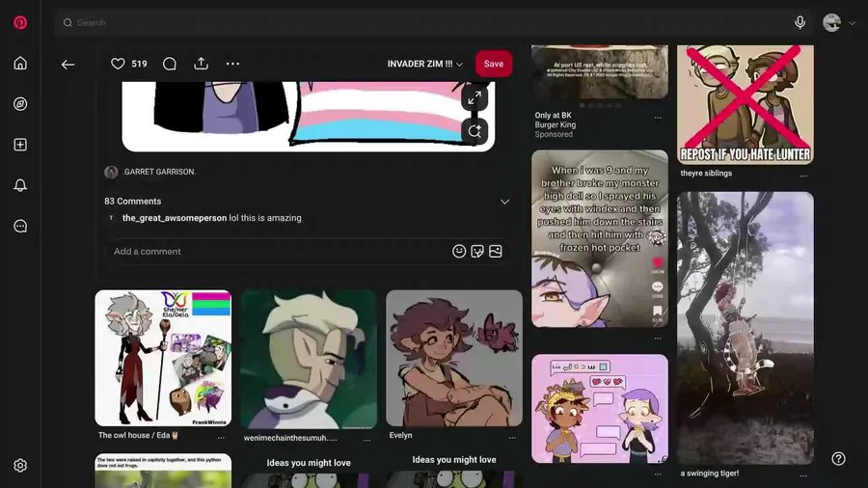Click The owl house / Eda title
The width and height of the screenshot is (868, 488).
click(138, 435)
